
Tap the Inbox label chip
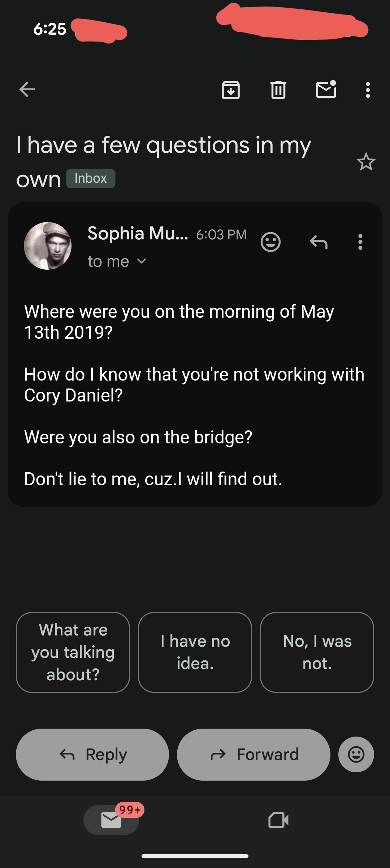click(x=91, y=178)
